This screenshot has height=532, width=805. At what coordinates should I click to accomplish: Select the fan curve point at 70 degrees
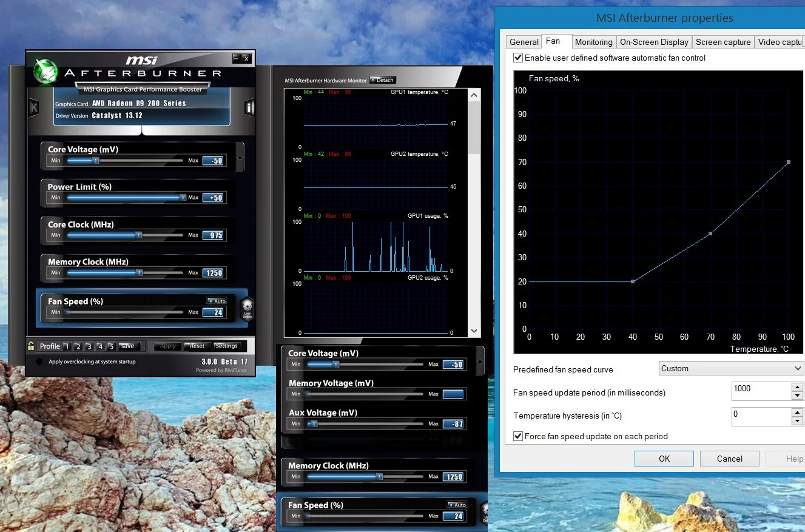[710, 234]
